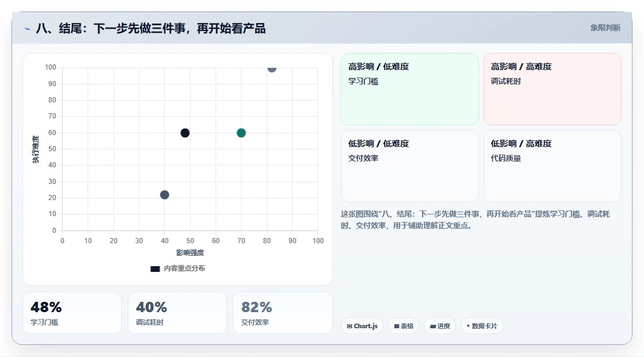644x357 pixels.
Task: Select the 高影响 / 高难度 quadrant card
Action: [553, 89]
